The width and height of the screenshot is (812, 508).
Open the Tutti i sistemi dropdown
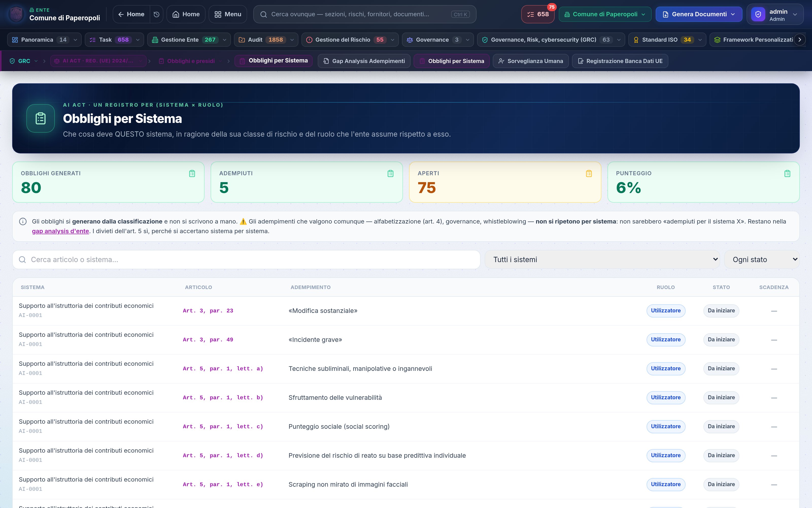click(602, 259)
